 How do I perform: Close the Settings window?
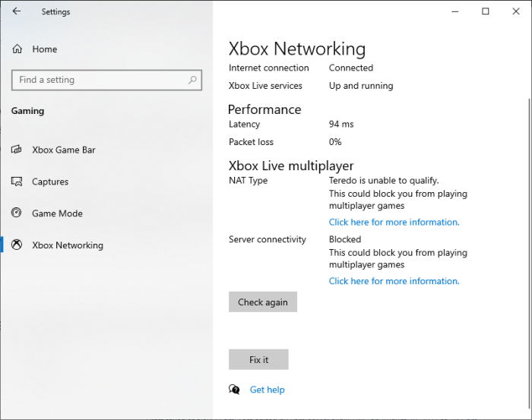[x=516, y=11]
